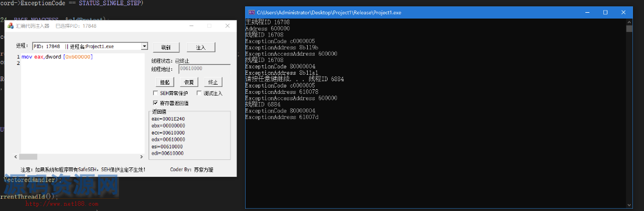Viewport: 644px width, 211px height.
Task: Close the Project1.exe console window
Action: pos(624,13)
